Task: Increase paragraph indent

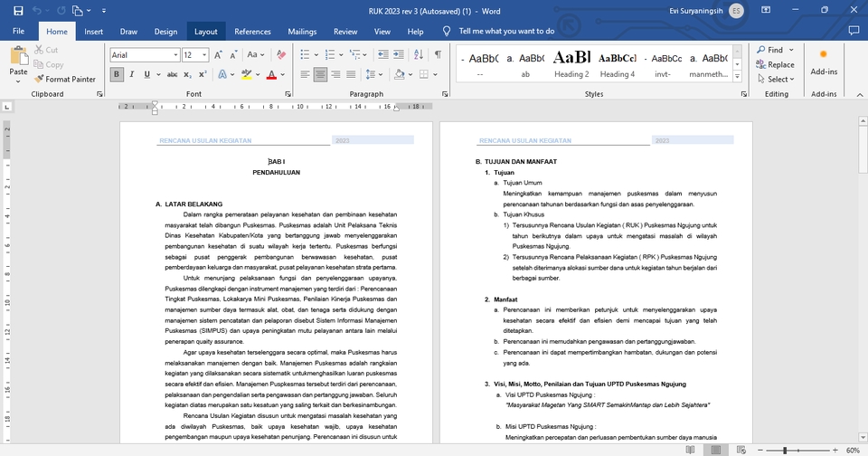Action: coord(399,54)
